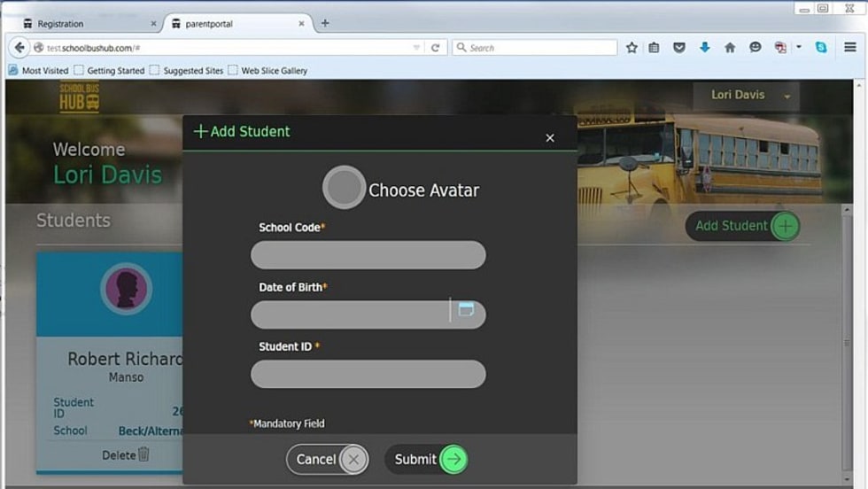Open the Firefox hamburger menu
Screen dimensions: 868x489
tap(849, 48)
